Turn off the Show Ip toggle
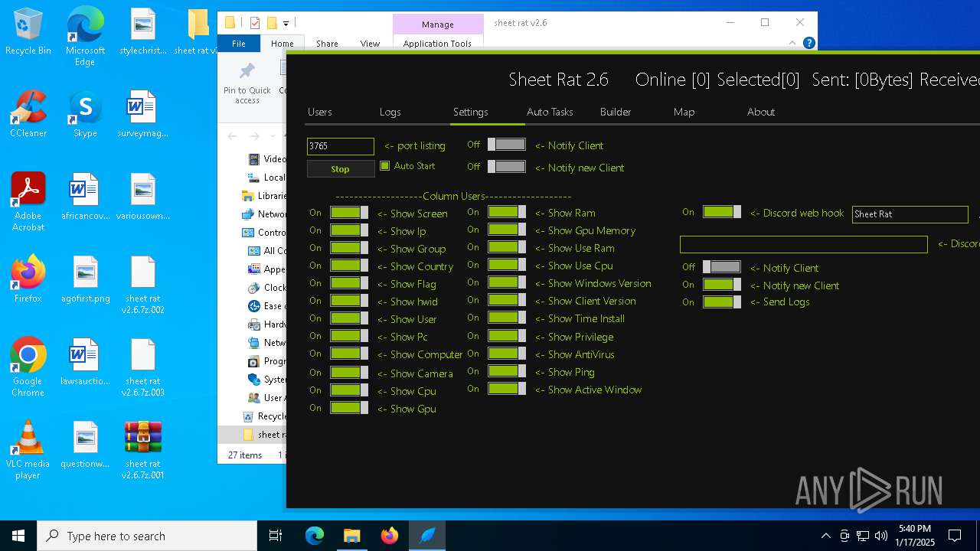The height and width of the screenshot is (551, 980). [349, 230]
